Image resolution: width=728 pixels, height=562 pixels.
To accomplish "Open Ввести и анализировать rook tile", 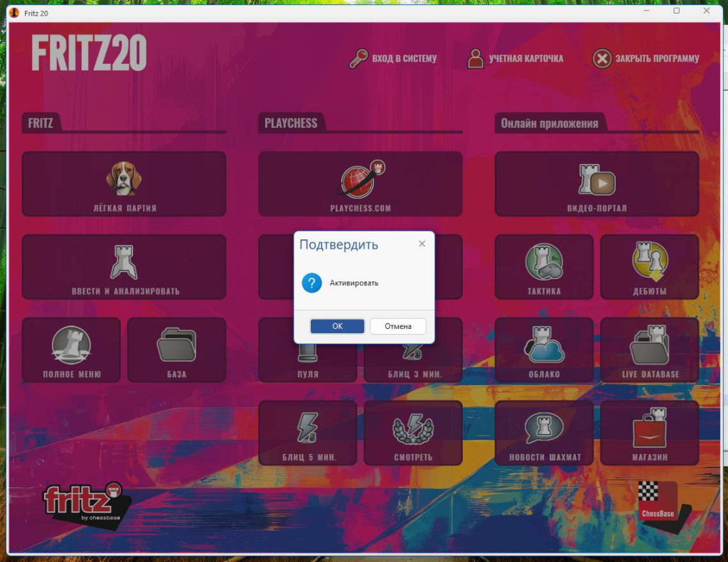I will tap(124, 267).
